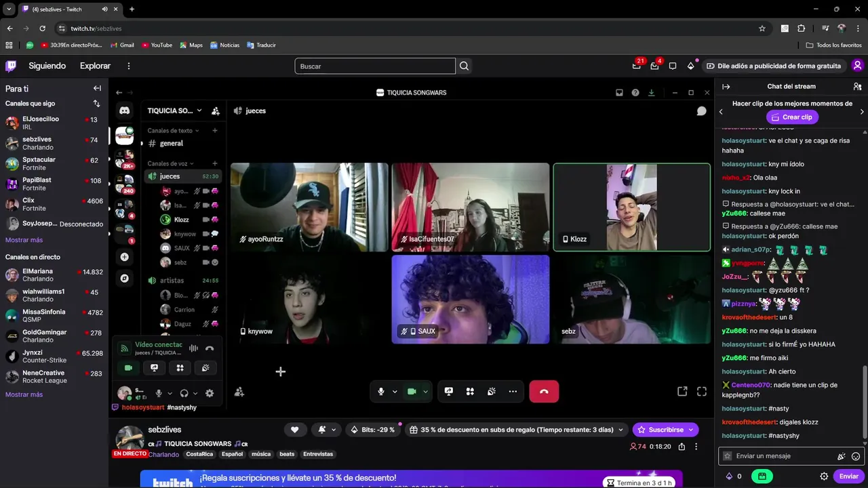Click the Twitch home logo
Screen dimensions: 868x488
(x=11, y=66)
